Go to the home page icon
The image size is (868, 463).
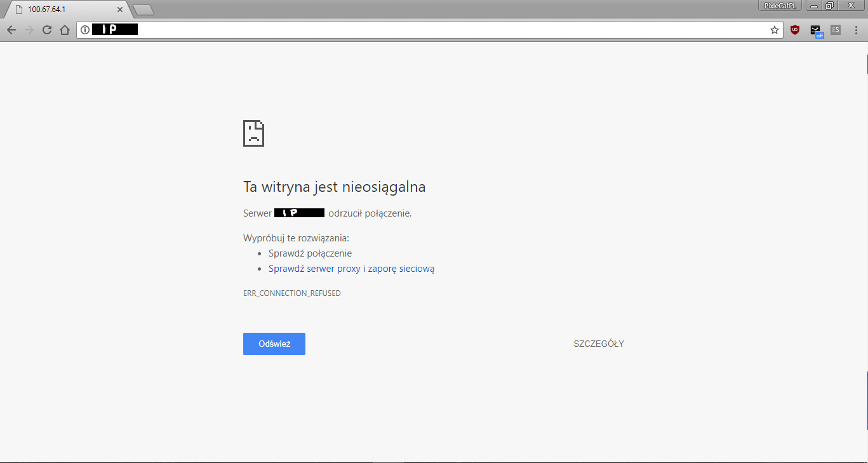(64, 30)
